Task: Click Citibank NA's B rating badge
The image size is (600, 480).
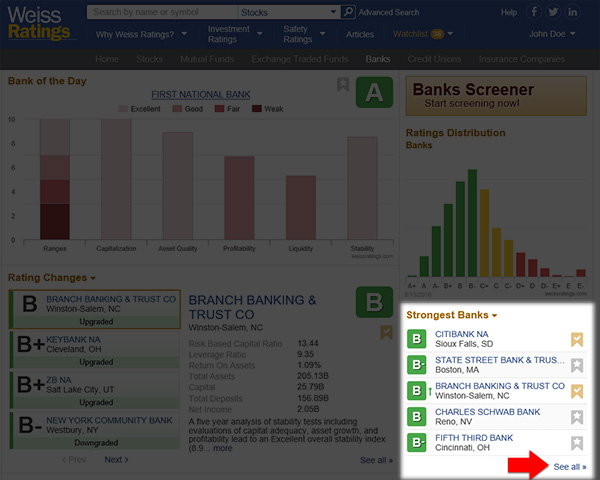Action: pyautogui.click(x=418, y=340)
